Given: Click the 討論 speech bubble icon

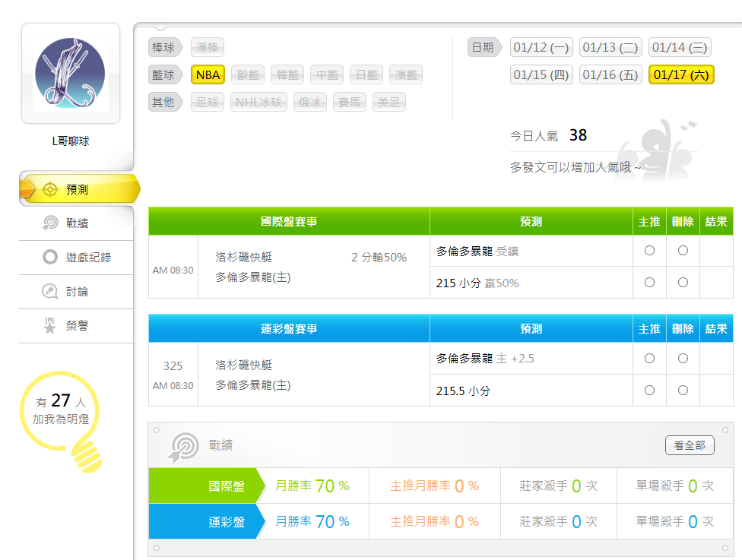Looking at the screenshot, I should pos(50,291).
